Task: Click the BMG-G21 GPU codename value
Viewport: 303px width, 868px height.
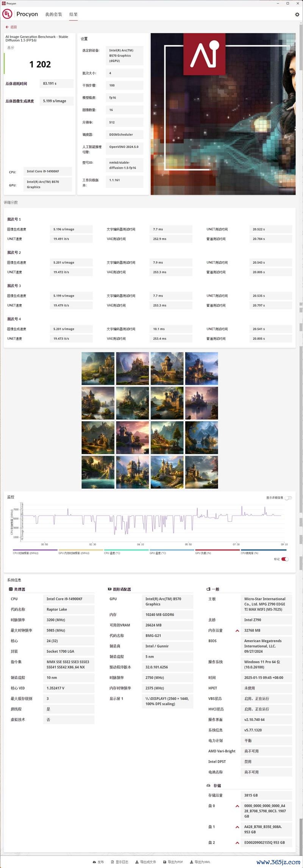Action: (167, 636)
